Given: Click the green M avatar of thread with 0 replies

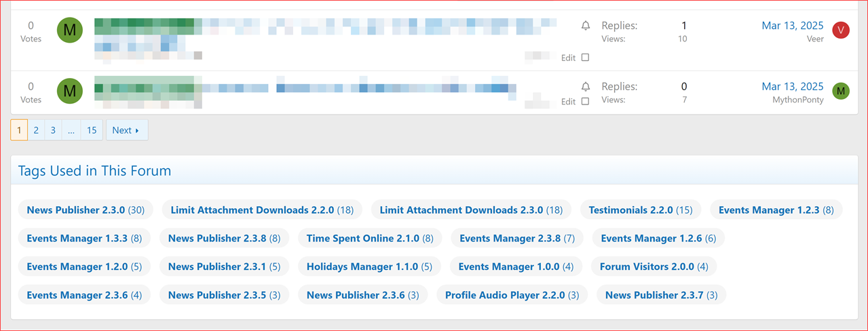Looking at the screenshot, I should pyautogui.click(x=69, y=91).
